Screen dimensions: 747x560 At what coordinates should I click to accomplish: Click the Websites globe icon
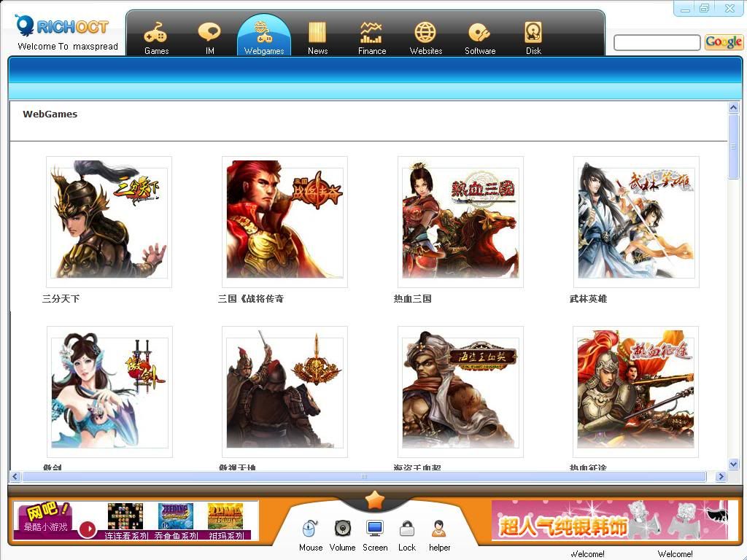tap(425, 34)
